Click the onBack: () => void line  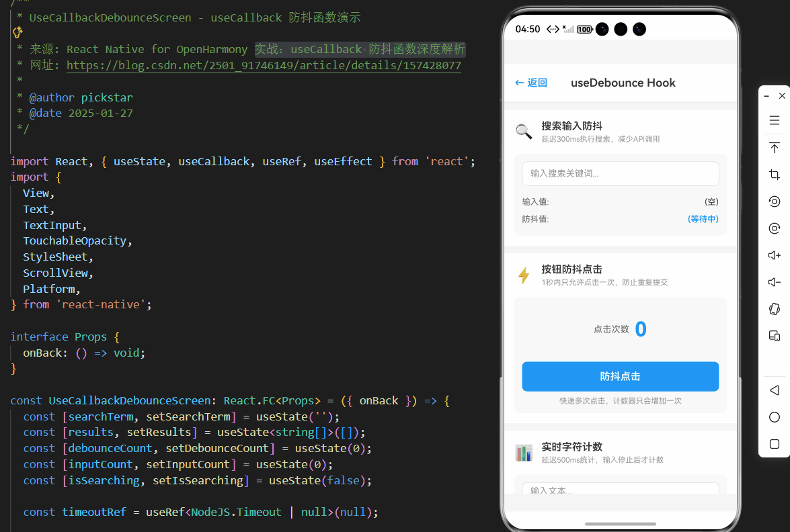coord(84,353)
